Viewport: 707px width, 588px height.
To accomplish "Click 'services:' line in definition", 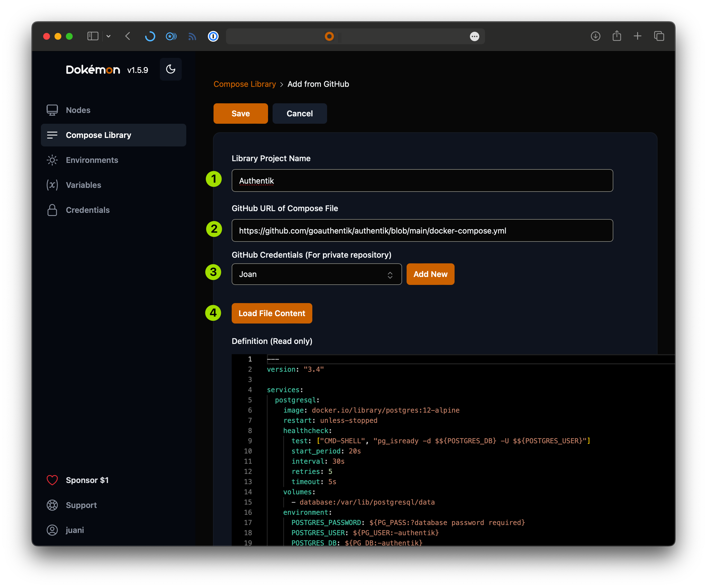I will [x=285, y=389].
